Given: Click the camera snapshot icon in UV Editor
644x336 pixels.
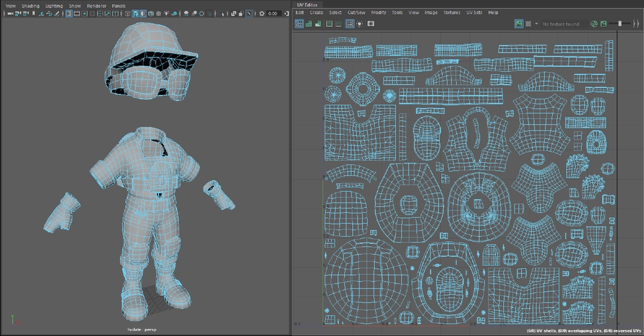Looking at the screenshot, I should click(371, 23).
